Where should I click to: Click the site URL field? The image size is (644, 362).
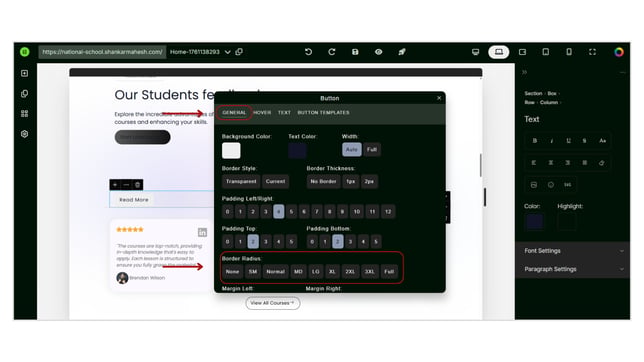point(102,52)
